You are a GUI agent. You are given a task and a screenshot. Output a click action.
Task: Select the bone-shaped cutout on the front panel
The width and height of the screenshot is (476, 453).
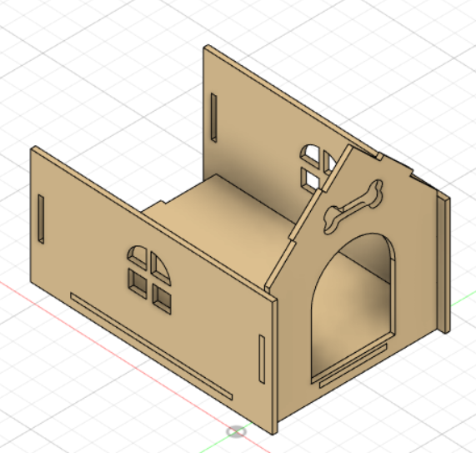point(353,206)
